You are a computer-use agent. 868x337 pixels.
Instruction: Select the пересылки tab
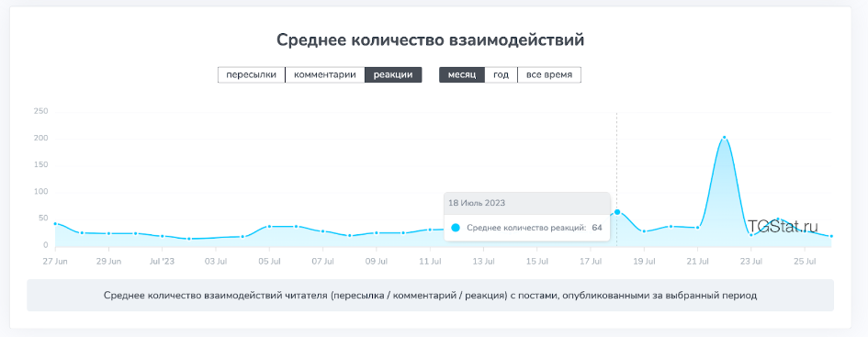coord(252,74)
